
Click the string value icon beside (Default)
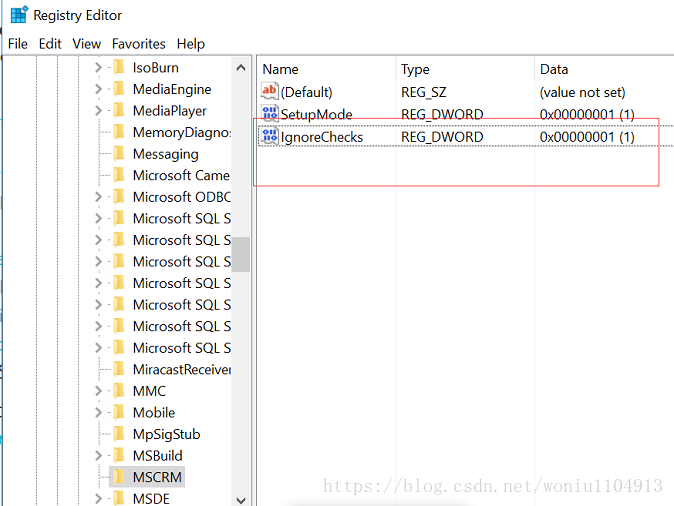click(270, 91)
